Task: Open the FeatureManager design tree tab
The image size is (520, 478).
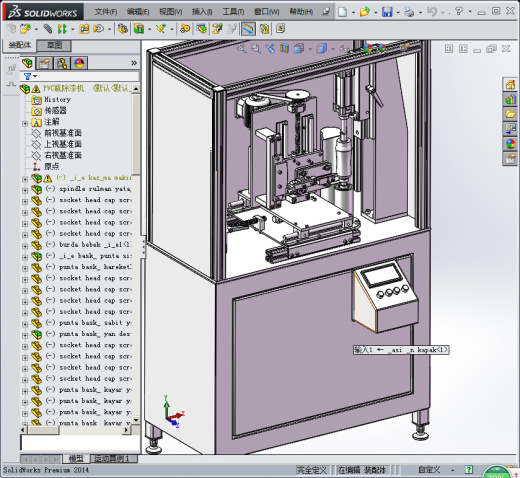Action: (x=28, y=63)
